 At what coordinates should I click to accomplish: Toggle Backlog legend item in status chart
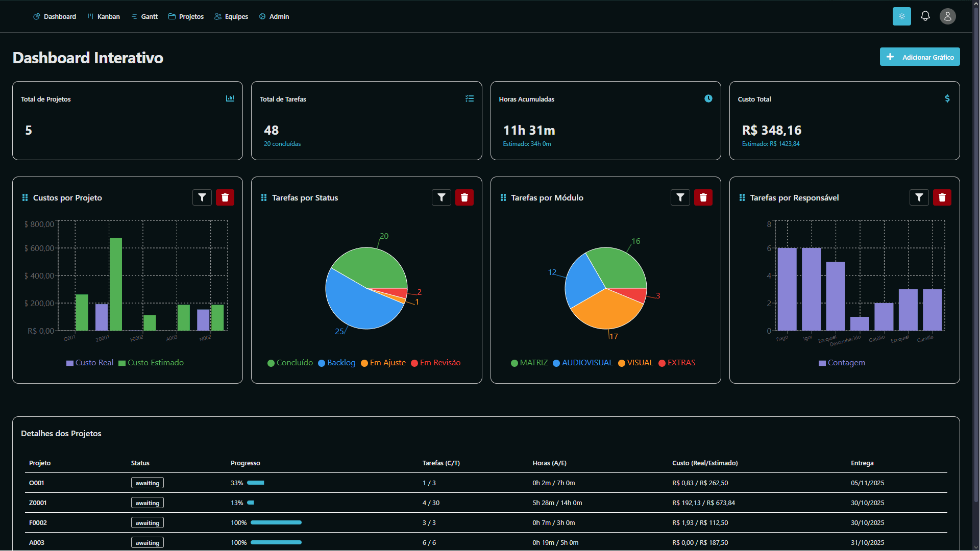(336, 363)
